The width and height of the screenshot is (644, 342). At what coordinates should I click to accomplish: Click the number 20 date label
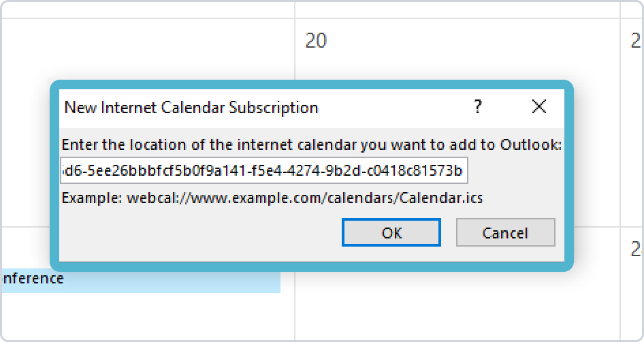[316, 41]
